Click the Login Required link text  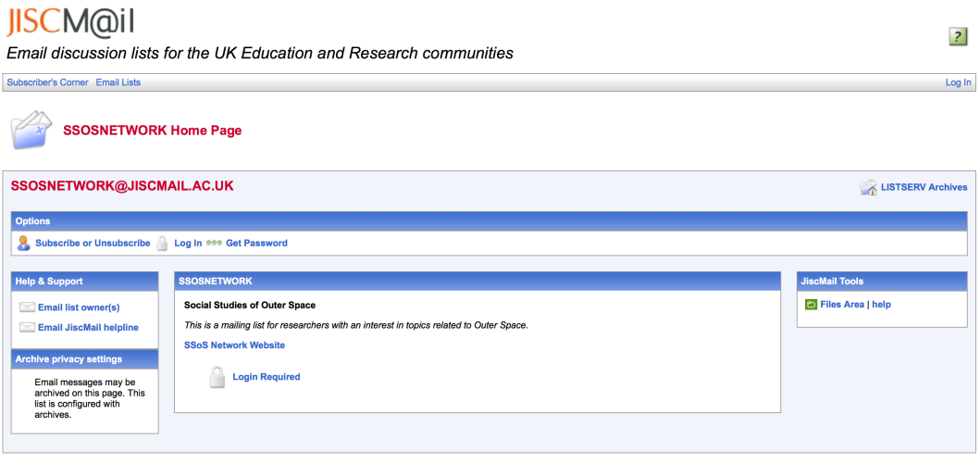[266, 377]
